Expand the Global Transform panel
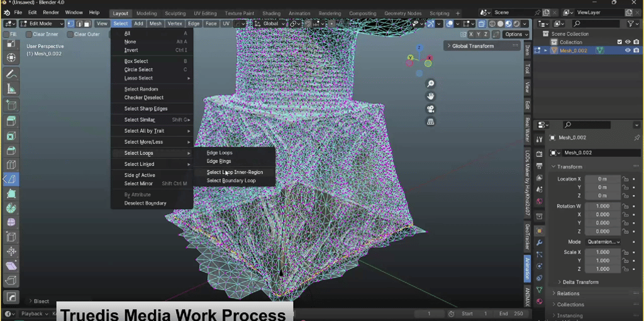The width and height of the screenshot is (644, 321). tap(473, 46)
